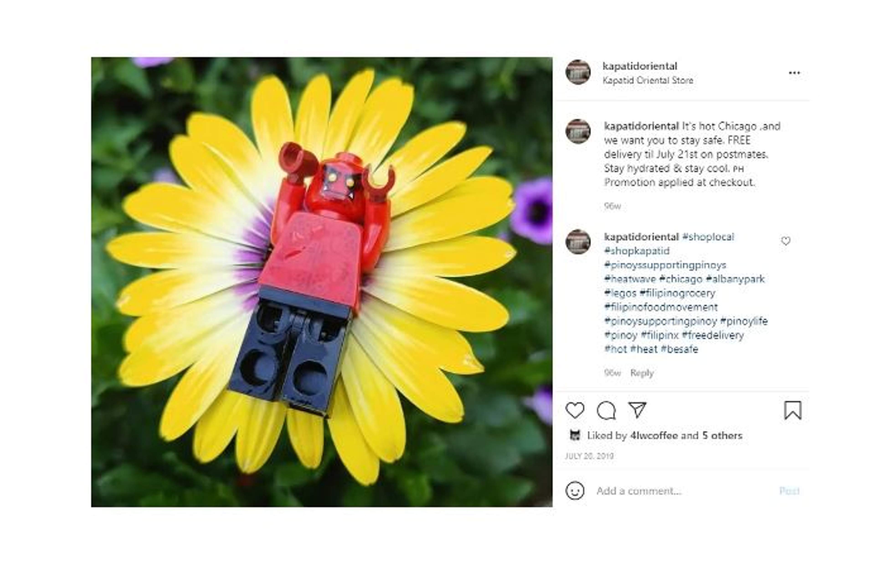Open the emoji picker smiley icon
Viewport: 875px width, 588px height.
point(575,490)
